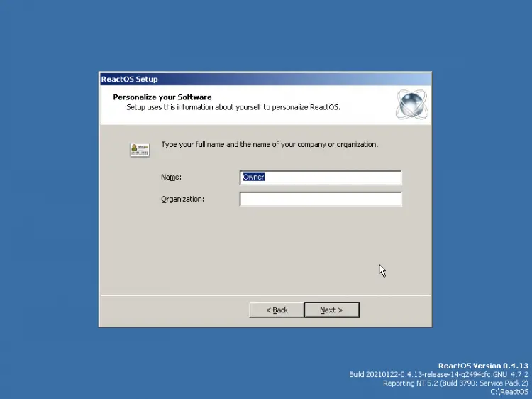Focus the Name input field
This screenshot has height=399, width=532.
[x=321, y=177]
